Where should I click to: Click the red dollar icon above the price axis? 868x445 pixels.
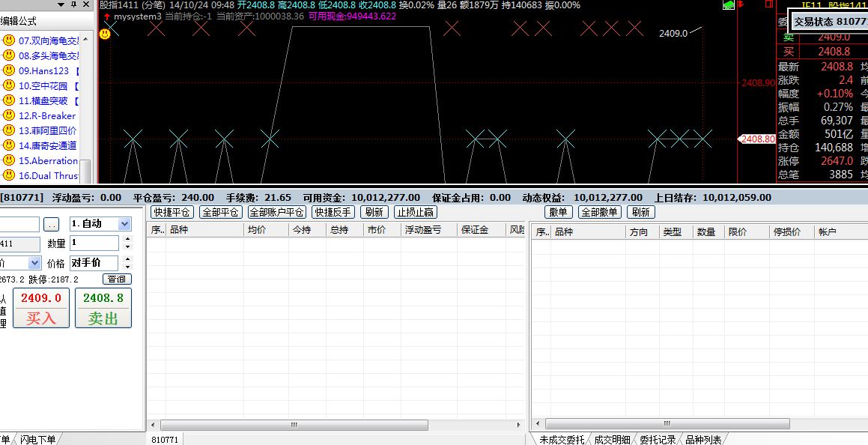(x=741, y=4)
